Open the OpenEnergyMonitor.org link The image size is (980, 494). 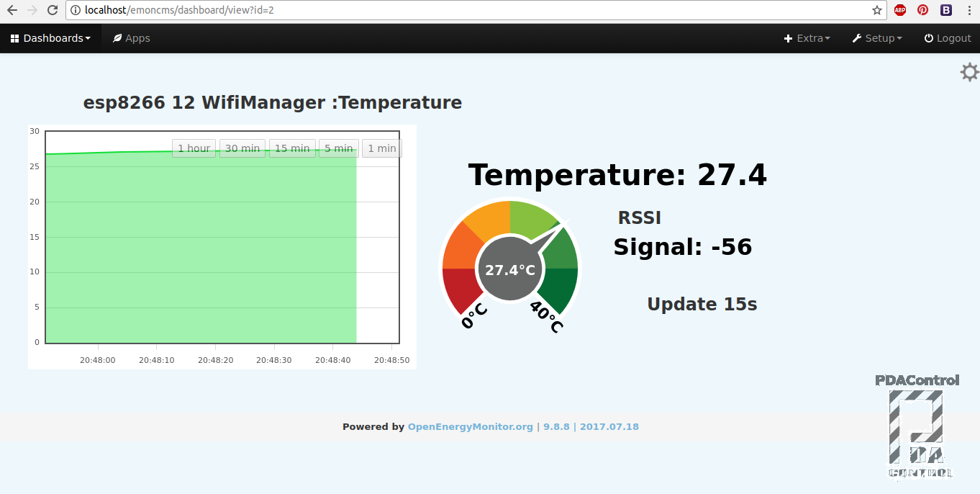(470, 426)
